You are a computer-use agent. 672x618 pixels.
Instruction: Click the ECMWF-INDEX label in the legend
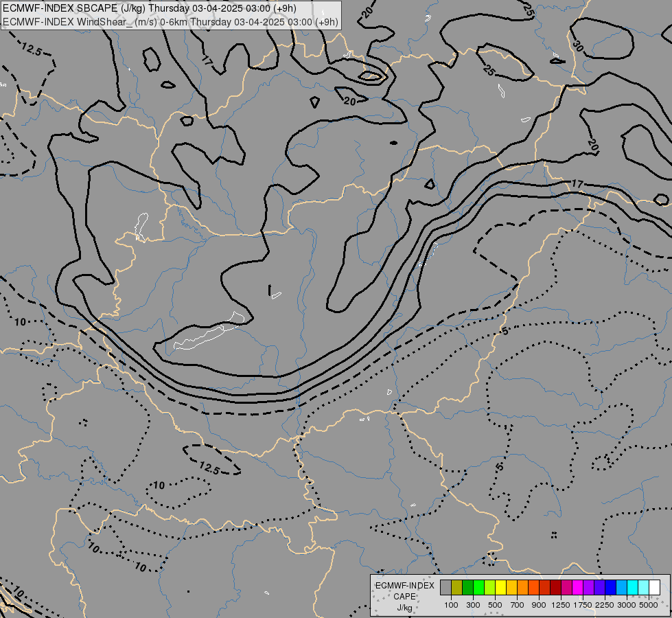point(404,586)
